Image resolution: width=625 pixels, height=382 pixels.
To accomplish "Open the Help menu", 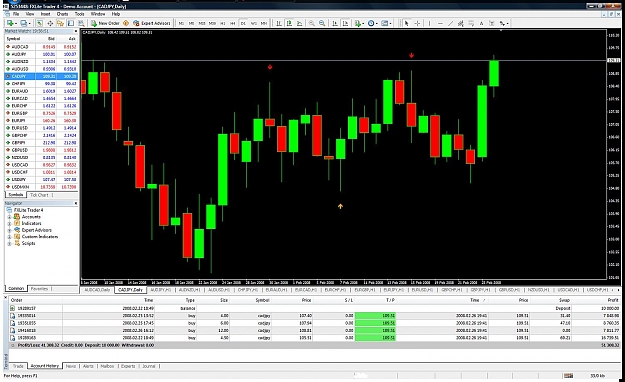I will coord(116,14).
